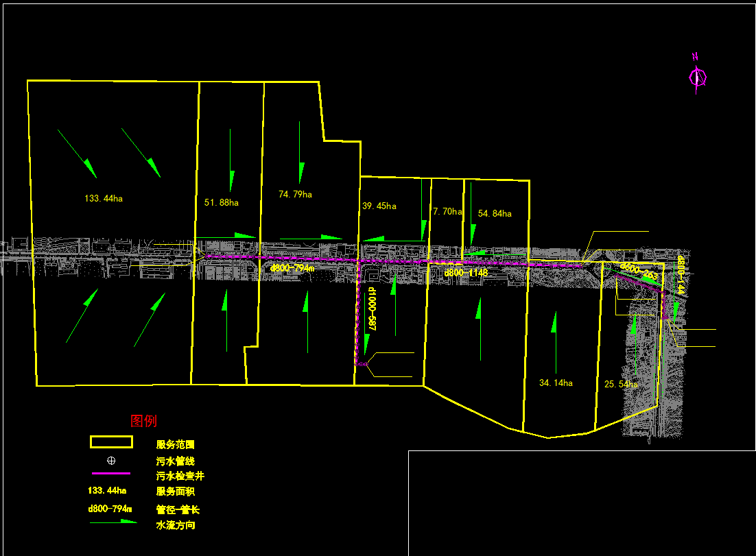Click the green flow direction arrow in legend
This screenshot has width=756, height=556.
(114, 522)
